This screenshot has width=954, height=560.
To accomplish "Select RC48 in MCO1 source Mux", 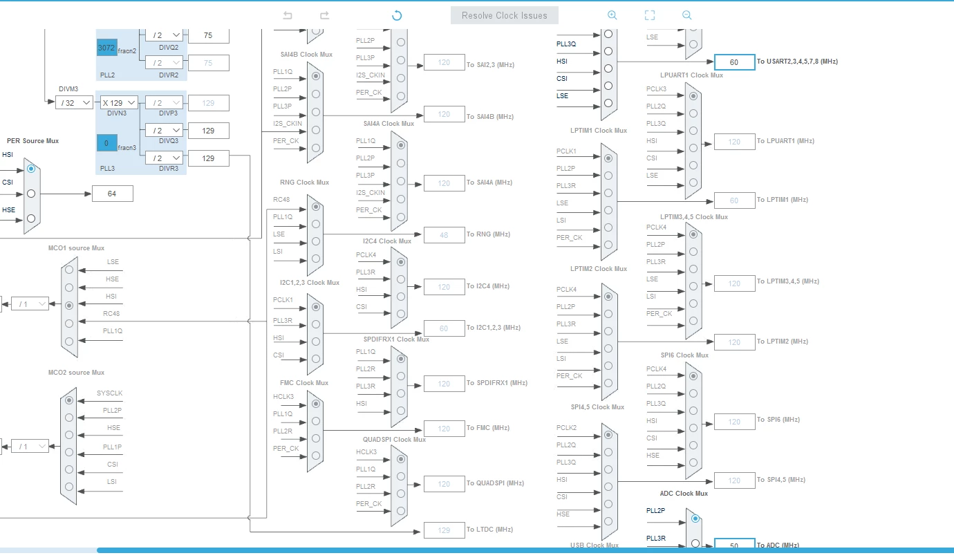I will [68, 323].
